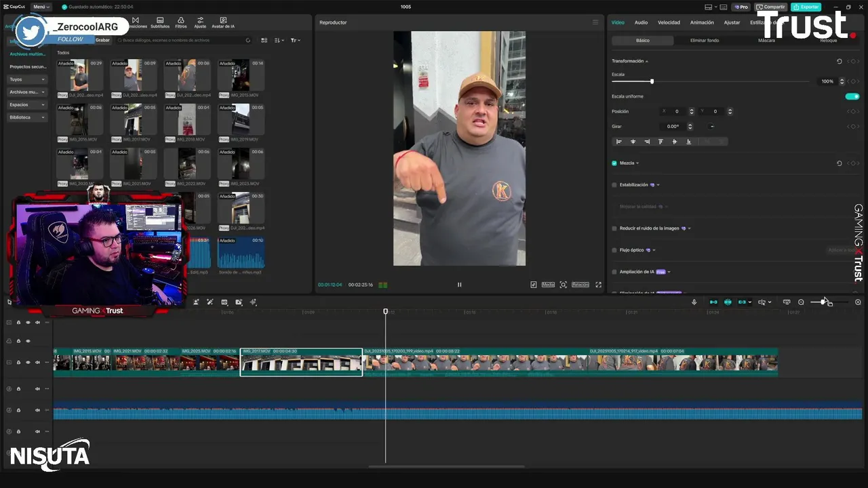Screen dimensions: 868x488
Task: Mute the main video track
Action: [37, 363]
